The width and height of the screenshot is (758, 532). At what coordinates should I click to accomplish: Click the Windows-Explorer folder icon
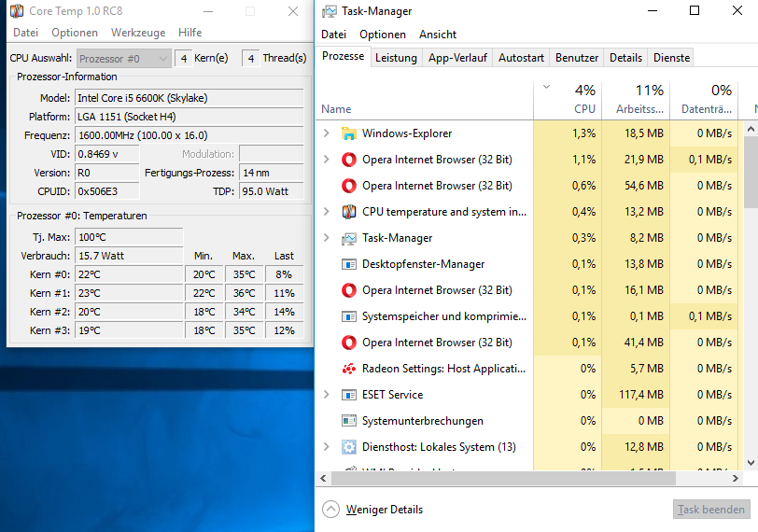(349, 133)
